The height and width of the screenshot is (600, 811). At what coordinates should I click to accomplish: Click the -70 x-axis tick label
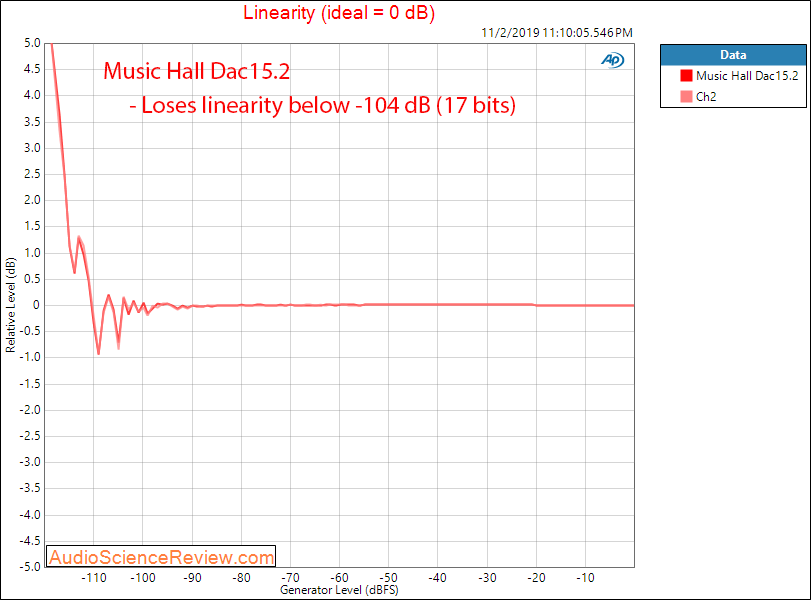point(290,578)
